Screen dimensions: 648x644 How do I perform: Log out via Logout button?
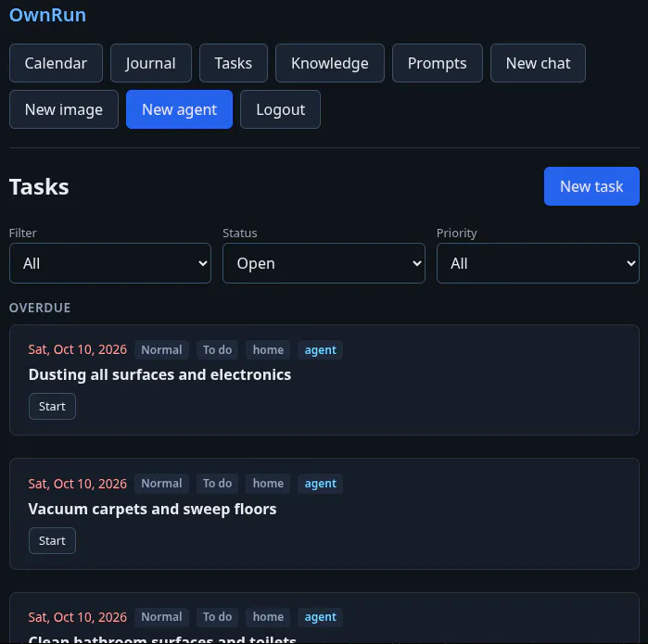click(280, 109)
